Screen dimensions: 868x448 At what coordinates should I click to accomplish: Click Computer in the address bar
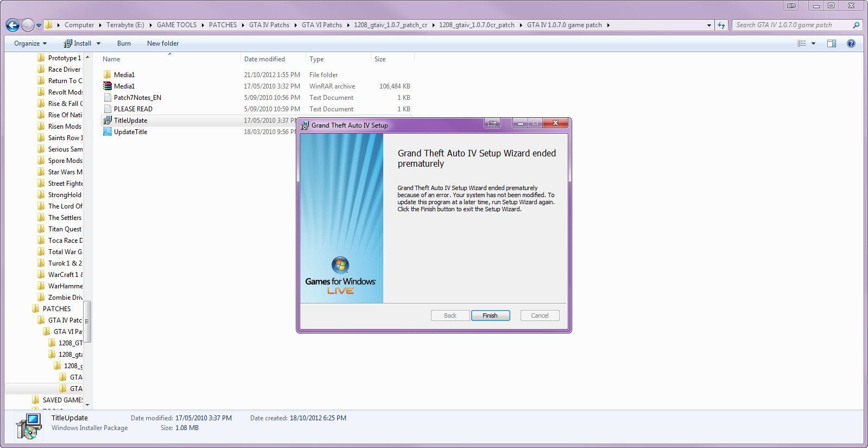click(x=79, y=25)
